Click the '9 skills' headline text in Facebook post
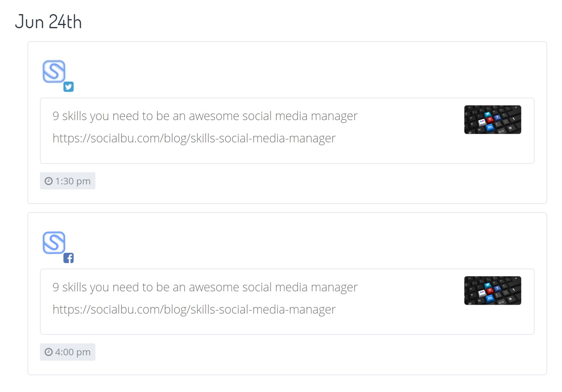562x392 pixels. (205, 287)
